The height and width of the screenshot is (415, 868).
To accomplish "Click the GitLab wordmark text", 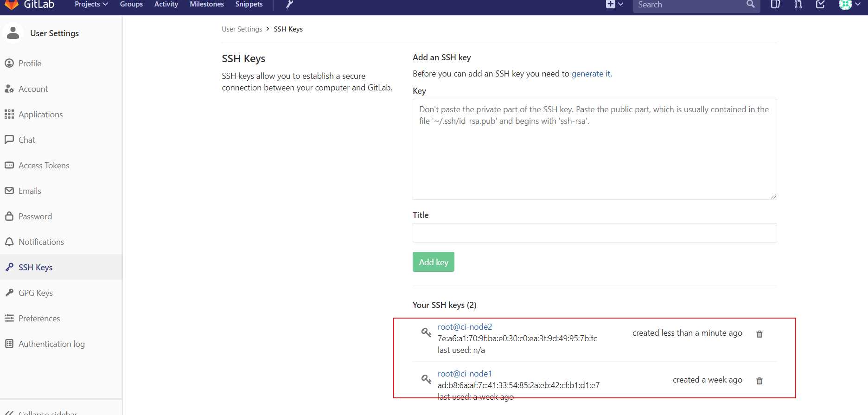I will (x=39, y=5).
